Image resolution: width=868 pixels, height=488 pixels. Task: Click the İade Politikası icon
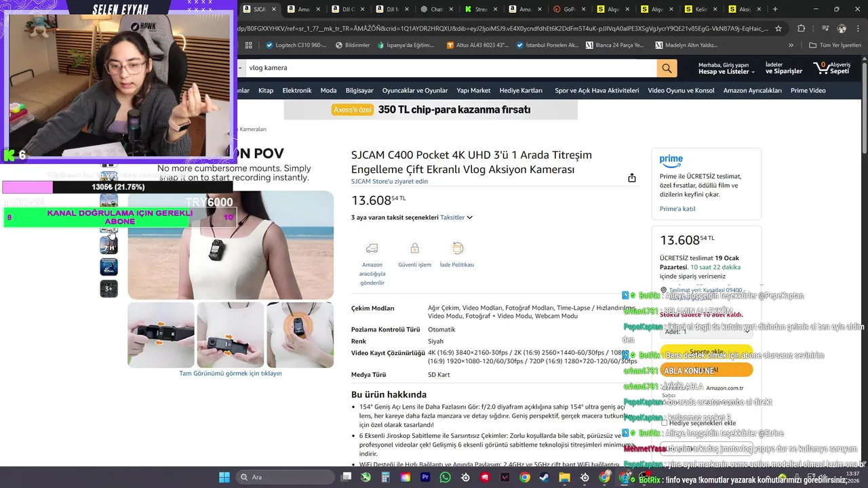coord(457,248)
